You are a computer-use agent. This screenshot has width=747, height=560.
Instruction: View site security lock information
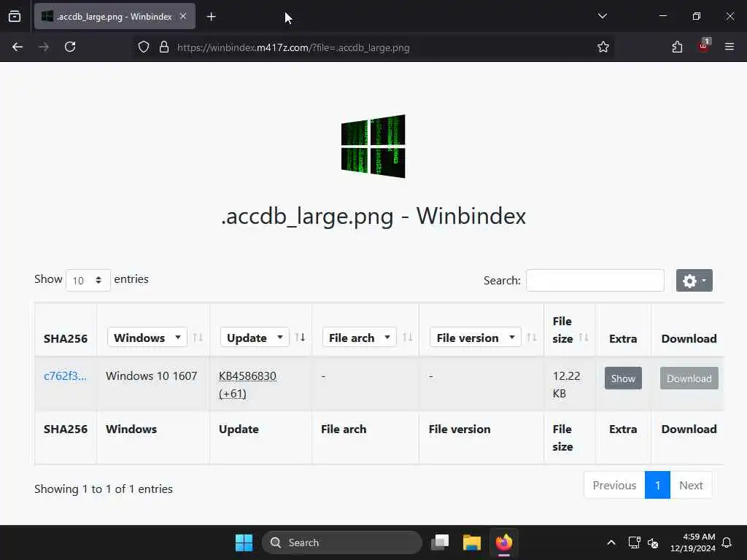pyautogui.click(x=164, y=47)
